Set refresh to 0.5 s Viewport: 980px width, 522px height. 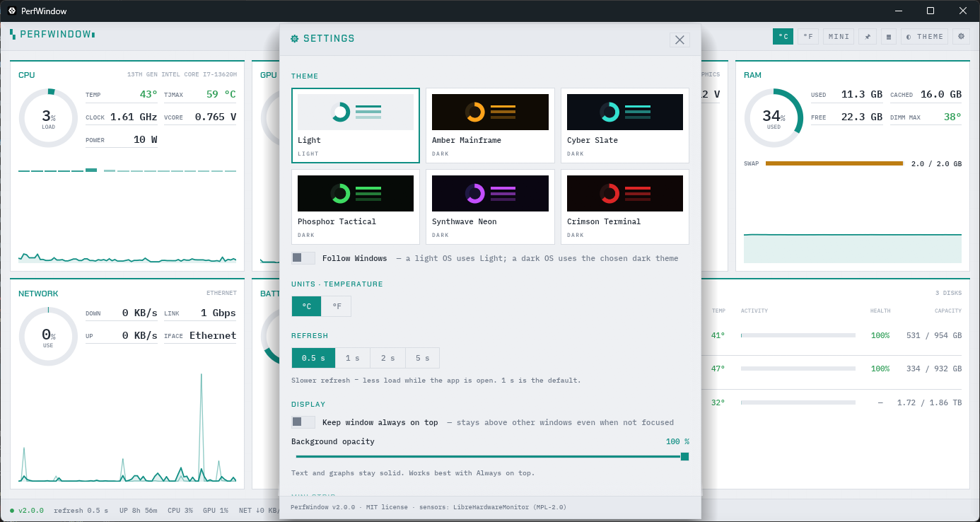pos(313,358)
